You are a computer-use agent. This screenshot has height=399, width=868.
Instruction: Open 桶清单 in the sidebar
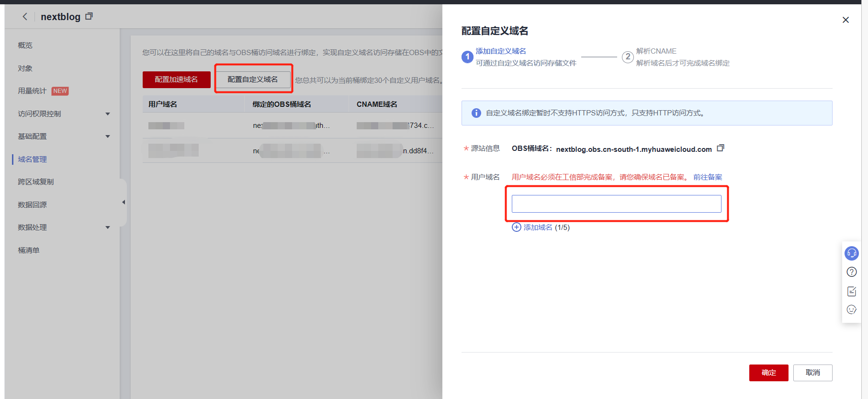pyautogui.click(x=29, y=251)
